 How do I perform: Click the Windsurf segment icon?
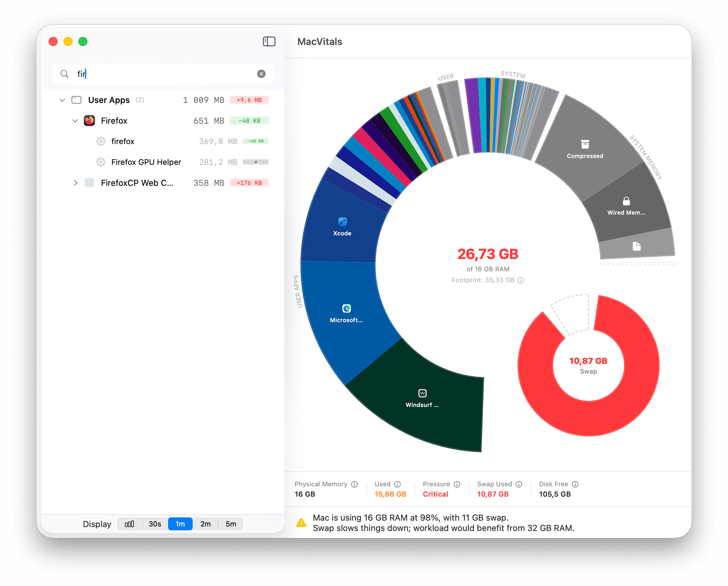coord(422,393)
